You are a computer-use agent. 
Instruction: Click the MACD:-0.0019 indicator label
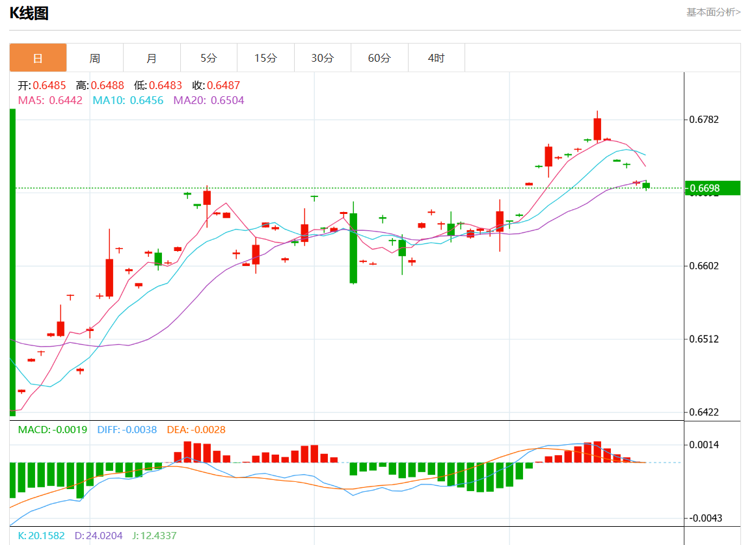53,429
